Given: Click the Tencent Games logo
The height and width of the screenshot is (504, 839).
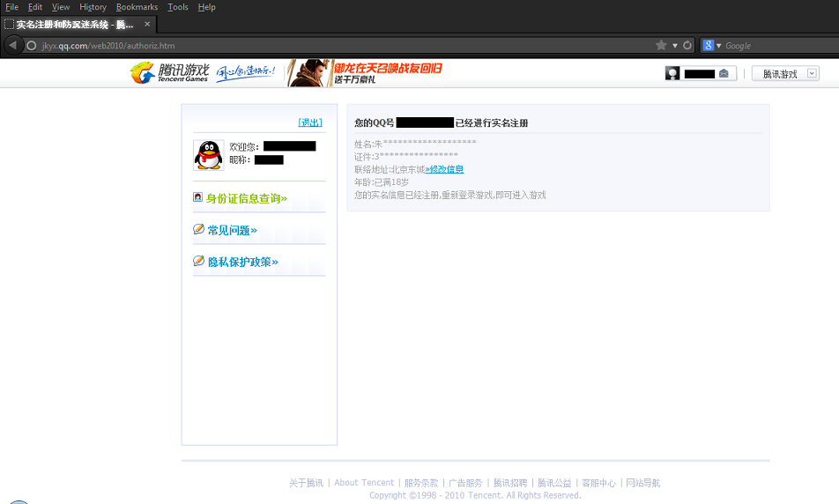Looking at the screenshot, I should (x=169, y=73).
